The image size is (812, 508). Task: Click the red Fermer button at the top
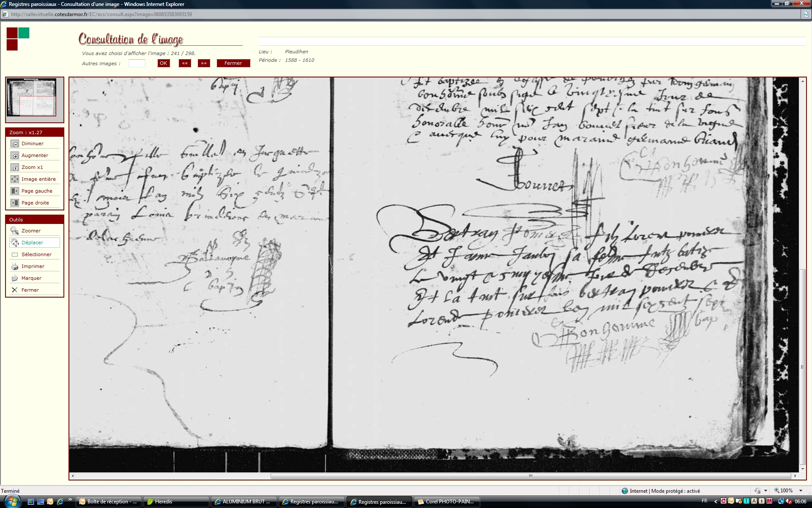(x=233, y=63)
